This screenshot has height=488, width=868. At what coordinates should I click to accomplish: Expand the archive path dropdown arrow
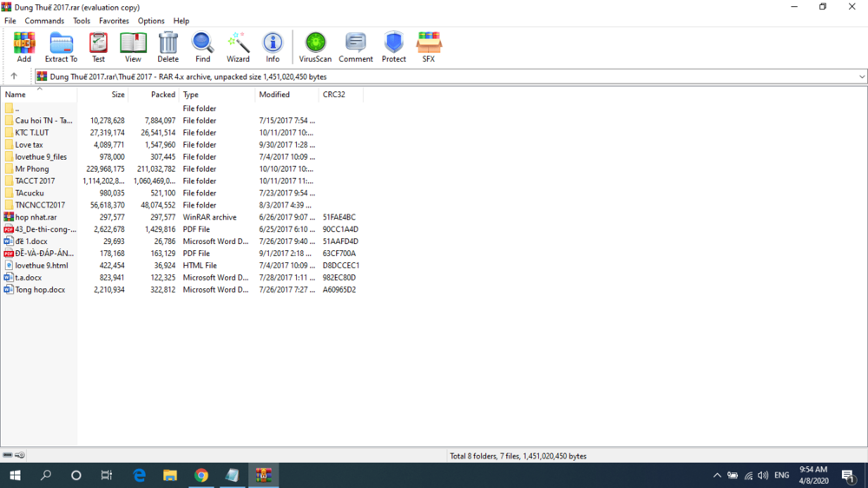[862, 76]
